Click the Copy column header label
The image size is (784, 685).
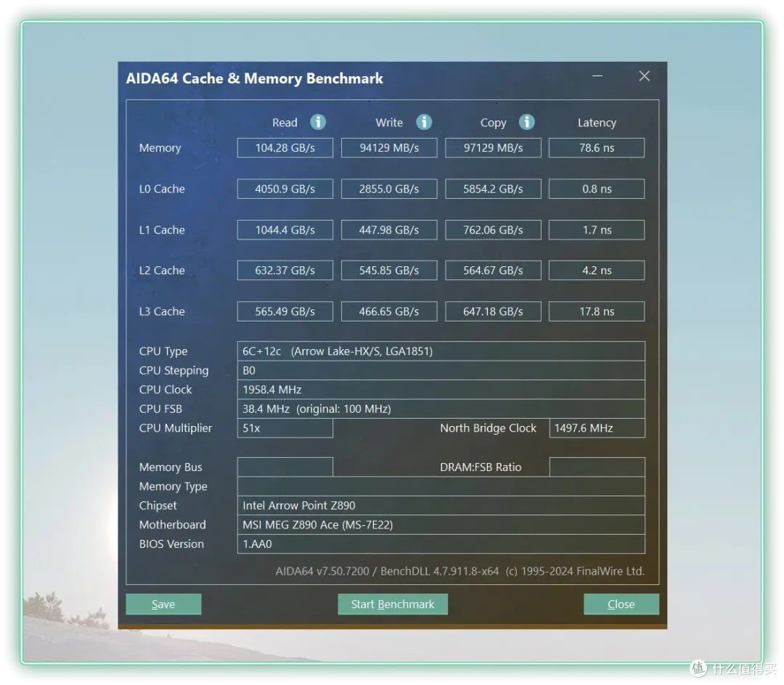493,123
